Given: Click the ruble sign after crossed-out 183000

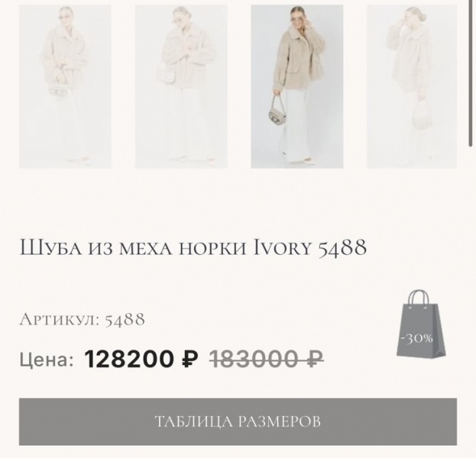Looking at the screenshot, I should (x=315, y=359).
